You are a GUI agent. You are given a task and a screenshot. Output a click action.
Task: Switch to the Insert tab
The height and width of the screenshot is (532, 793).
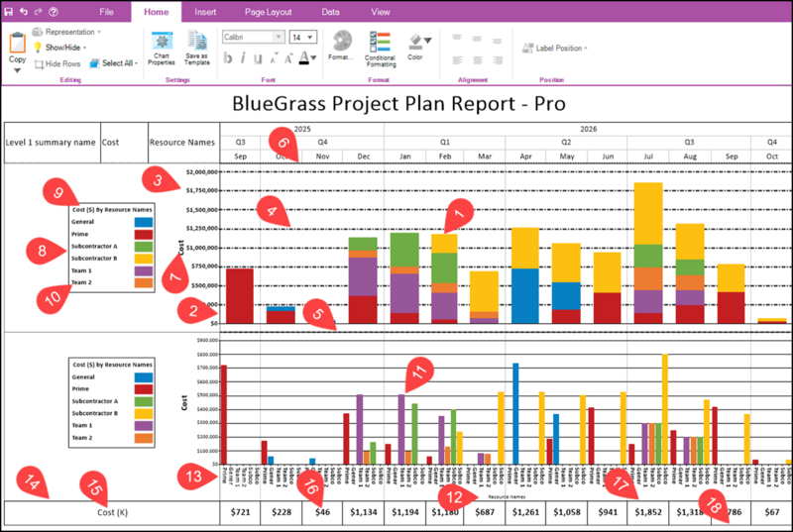[205, 12]
